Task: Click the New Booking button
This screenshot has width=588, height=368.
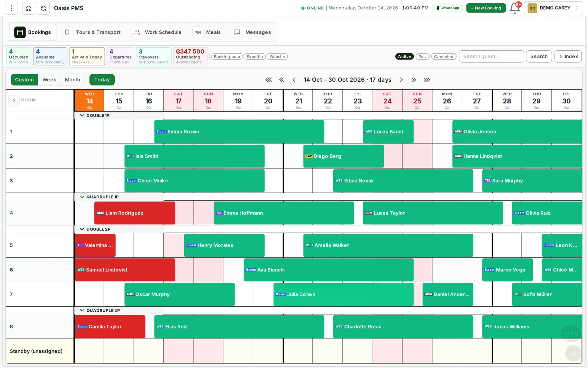Action: [x=486, y=8]
